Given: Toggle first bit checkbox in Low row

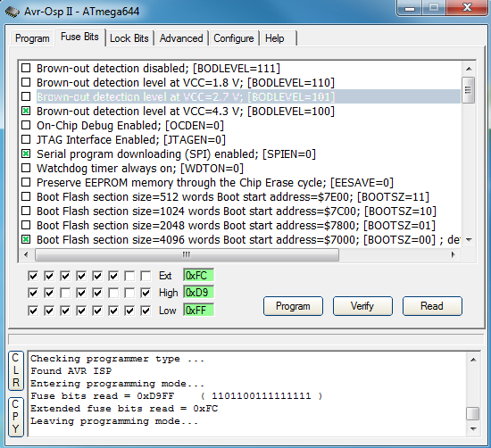Looking at the screenshot, I should (33, 311).
